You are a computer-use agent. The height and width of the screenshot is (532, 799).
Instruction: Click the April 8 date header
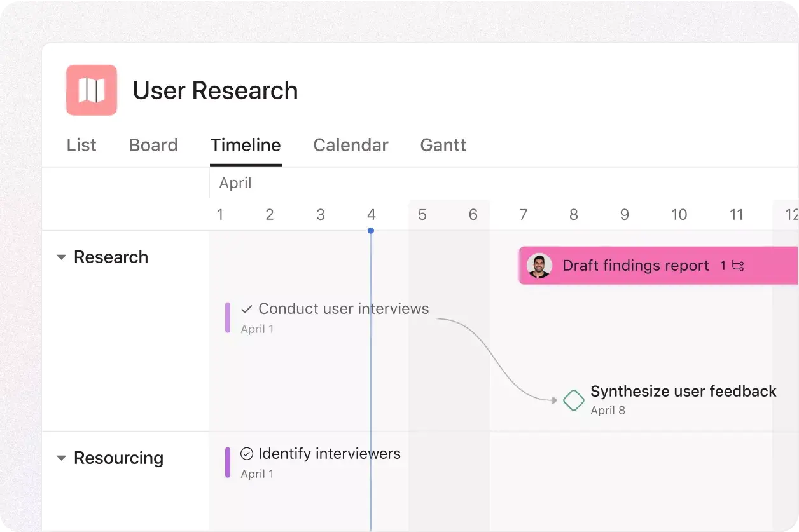click(x=573, y=215)
